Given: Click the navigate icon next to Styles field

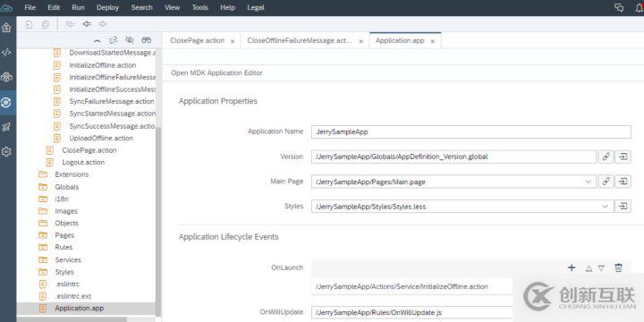Looking at the screenshot, I should [x=623, y=207].
